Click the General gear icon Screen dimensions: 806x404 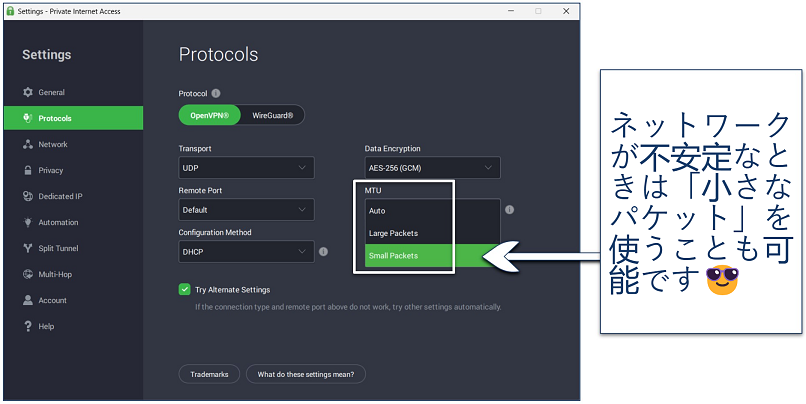click(x=28, y=92)
